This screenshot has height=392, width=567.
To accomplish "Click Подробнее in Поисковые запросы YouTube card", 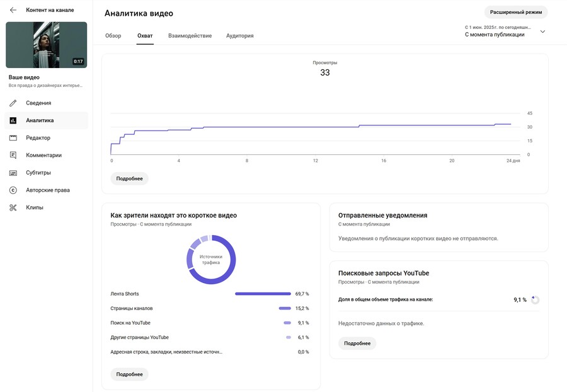I will pyautogui.click(x=357, y=343).
